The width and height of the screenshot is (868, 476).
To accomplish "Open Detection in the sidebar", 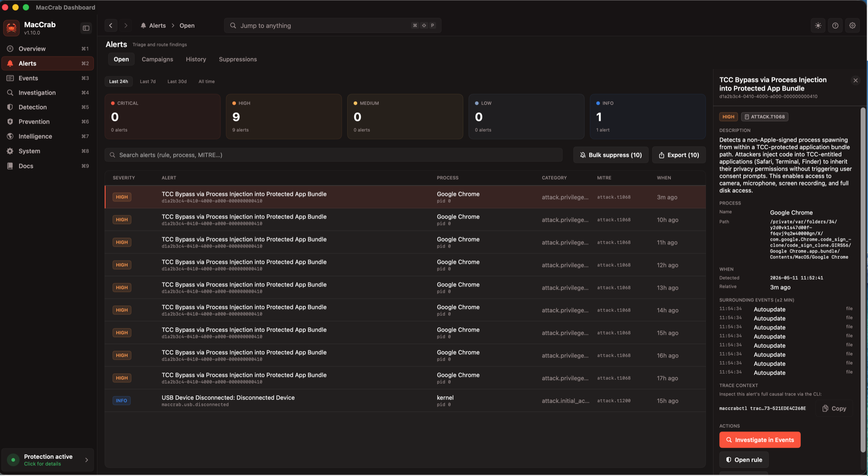I will point(48,107).
